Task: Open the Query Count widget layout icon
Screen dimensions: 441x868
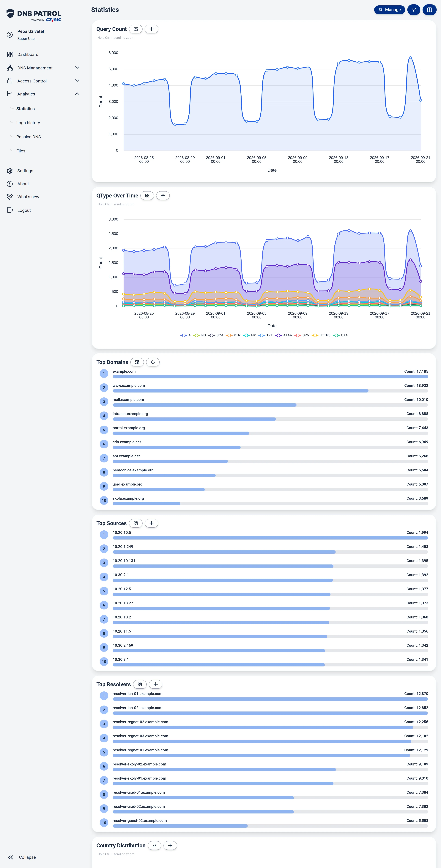Action: coord(136,29)
